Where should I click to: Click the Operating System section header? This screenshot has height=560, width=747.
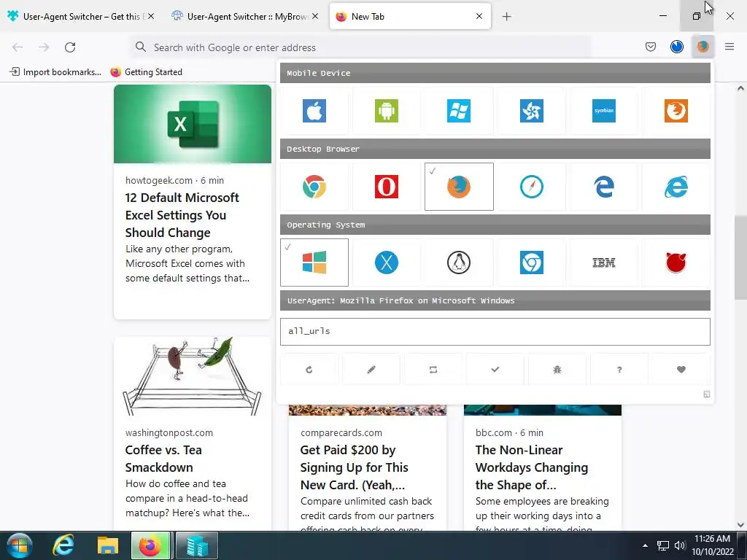(495, 225)
